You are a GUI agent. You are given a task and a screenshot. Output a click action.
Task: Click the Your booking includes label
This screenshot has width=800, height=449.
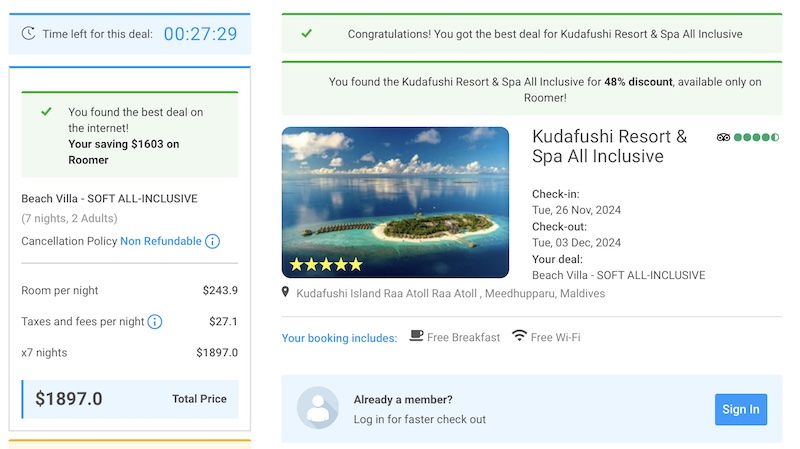pyautogui.click(x=339, y=338)
